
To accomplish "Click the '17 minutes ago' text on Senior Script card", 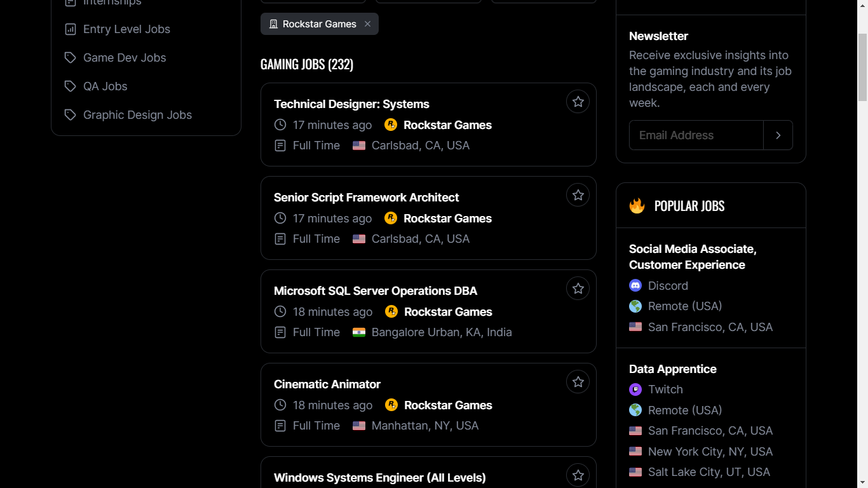I will coord(332,219).
